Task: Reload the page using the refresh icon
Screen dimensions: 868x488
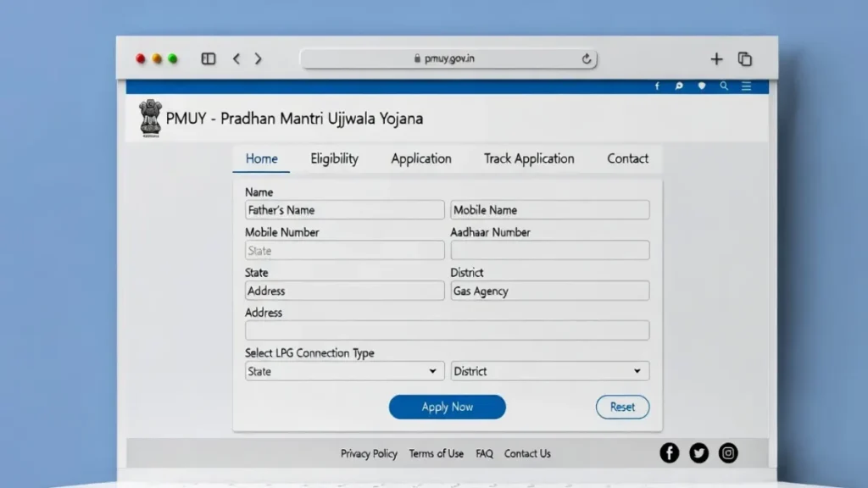Action: 587,58
